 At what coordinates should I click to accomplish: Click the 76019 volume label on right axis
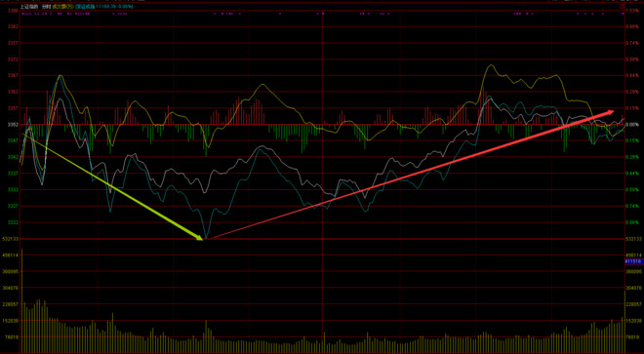pyautogui.click(x=632, y=336)
